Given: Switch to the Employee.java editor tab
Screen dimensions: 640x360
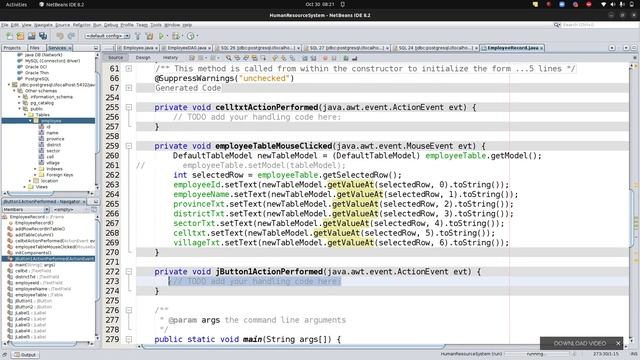Looking at the screenshot, I should click(138, 48).
